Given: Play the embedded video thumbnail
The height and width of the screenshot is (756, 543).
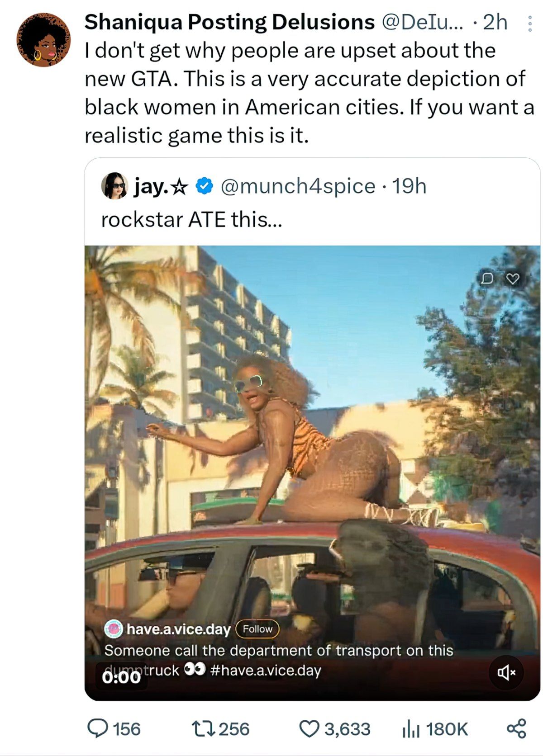Looking at the screenshot, I should click(x=312, y=473).
